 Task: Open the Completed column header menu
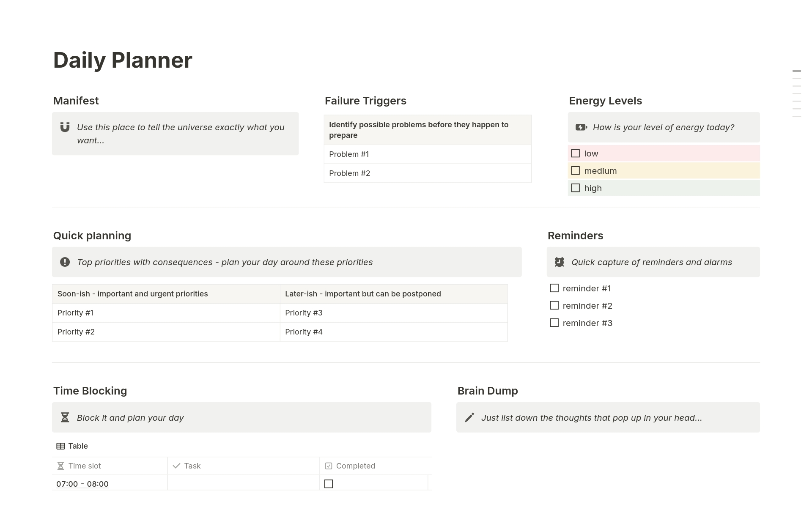[355, 466]
